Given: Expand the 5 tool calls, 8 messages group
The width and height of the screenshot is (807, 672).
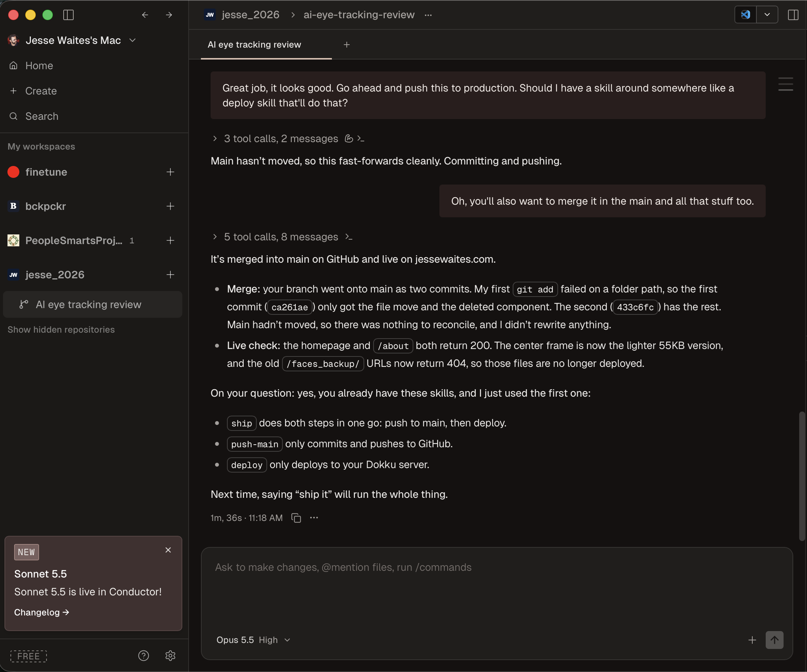Looking at the screenshot, I should pos(281,237).
